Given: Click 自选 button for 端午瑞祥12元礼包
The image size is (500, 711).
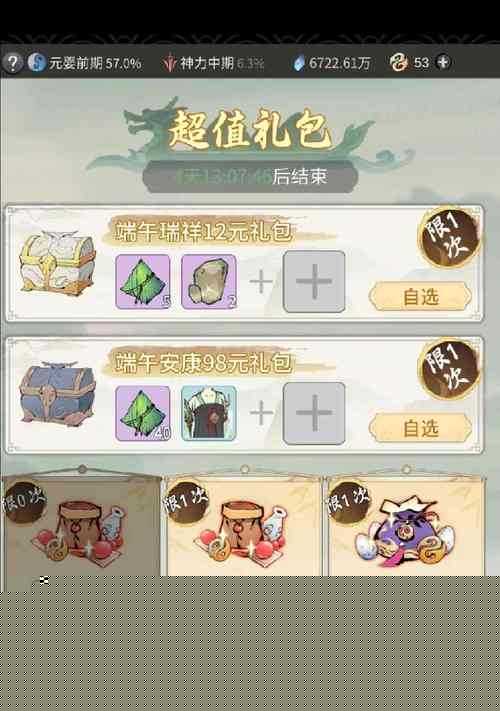Looking at the screenshot, I should tap(420, 297).
